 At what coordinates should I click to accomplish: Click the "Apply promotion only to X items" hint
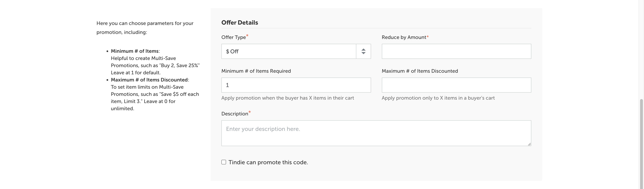(438, 98)
